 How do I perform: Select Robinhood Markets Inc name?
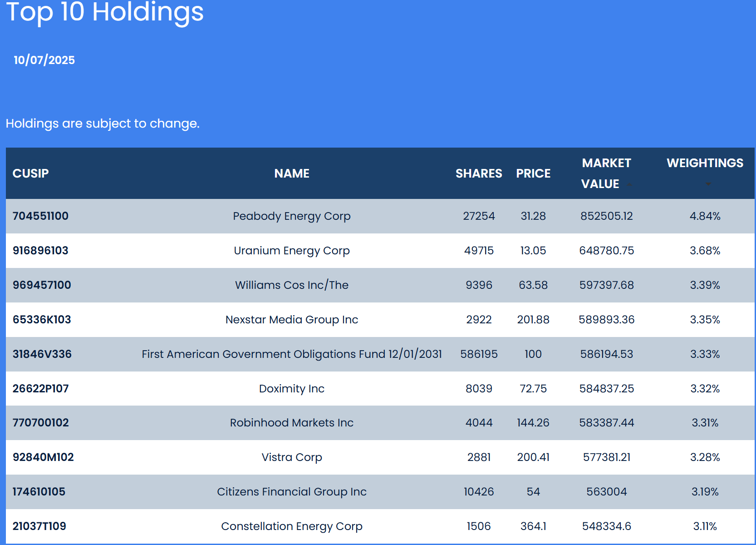click(x=292, y=423)
